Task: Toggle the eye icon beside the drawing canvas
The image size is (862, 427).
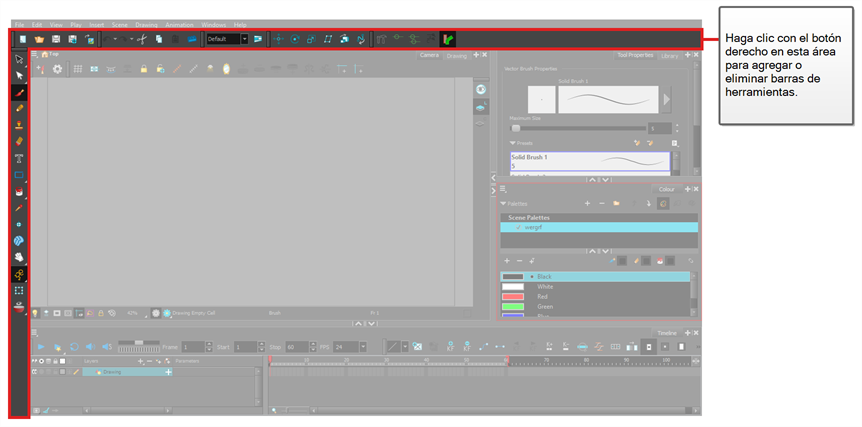Action: click(480, 90)
